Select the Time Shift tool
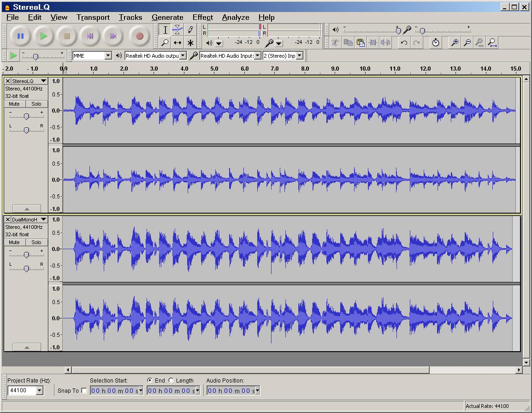The height and width of the screenshot is (413, 532). tap(177, 43)
